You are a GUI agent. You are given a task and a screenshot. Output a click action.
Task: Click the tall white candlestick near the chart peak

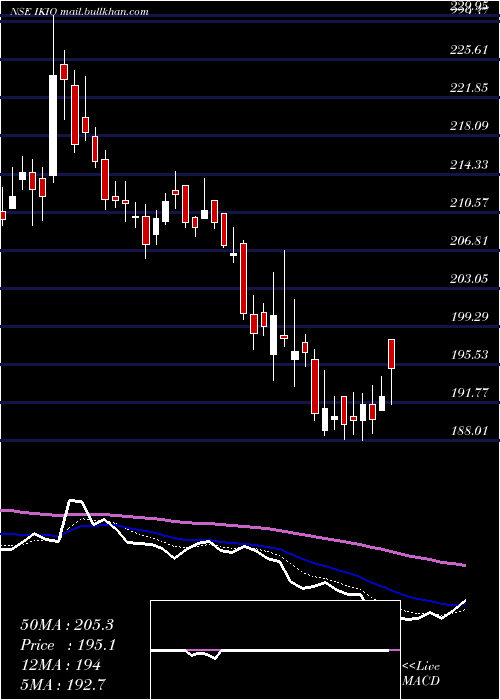(53, 125)
